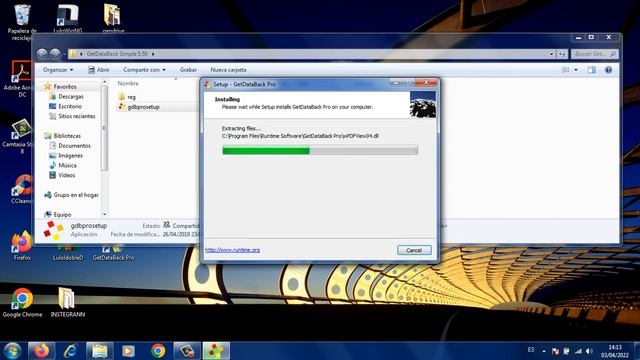Click the GetDataBack Simple address breadcrumb
This screenshot has width=640, height=360.
coord(117,53)
